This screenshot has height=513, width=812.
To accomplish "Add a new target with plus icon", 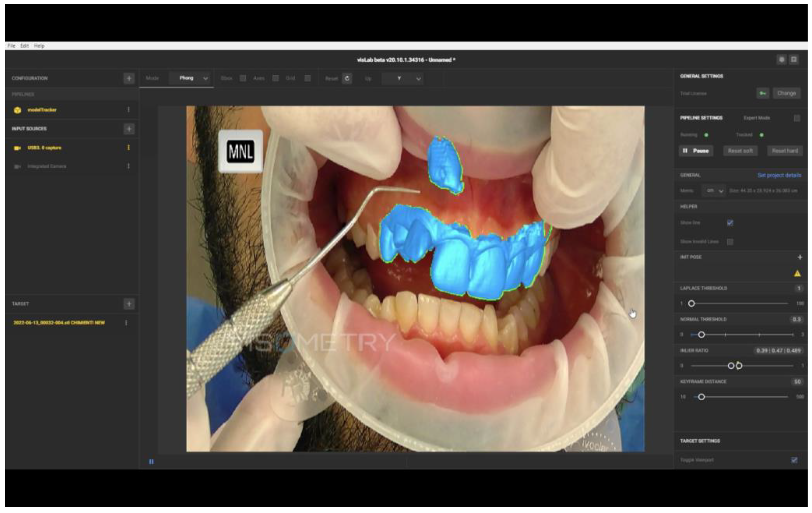I will click(x=129, y=304).
